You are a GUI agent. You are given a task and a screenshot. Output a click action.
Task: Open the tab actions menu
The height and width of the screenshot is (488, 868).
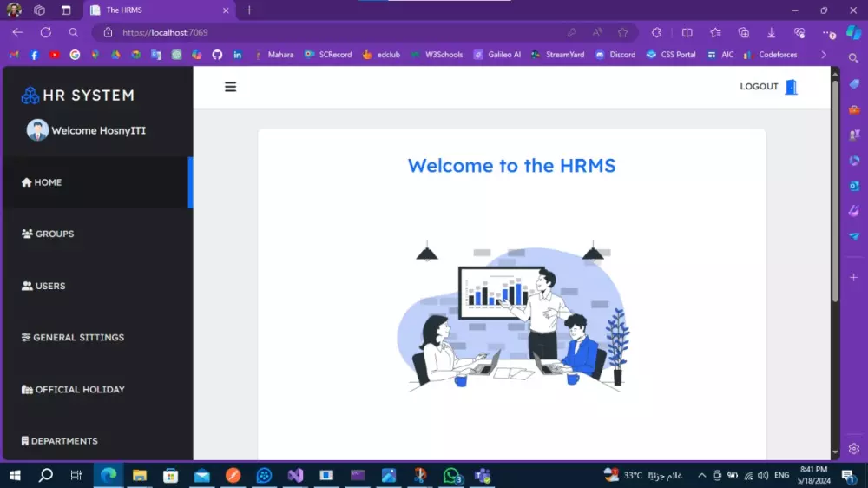(66, 10)
